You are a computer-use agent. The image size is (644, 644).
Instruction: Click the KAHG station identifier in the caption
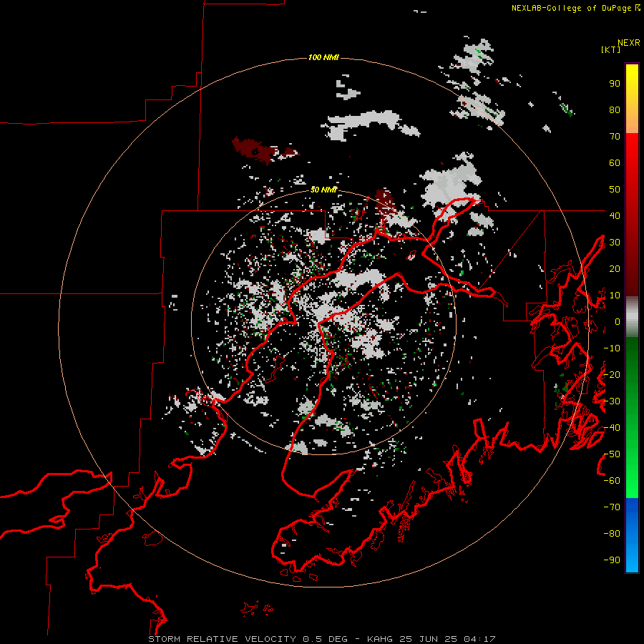pos(380,639)
